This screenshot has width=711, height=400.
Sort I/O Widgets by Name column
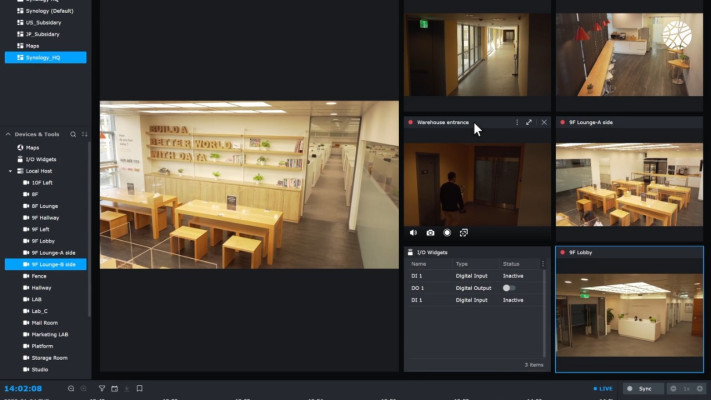(x=419, y=264)
